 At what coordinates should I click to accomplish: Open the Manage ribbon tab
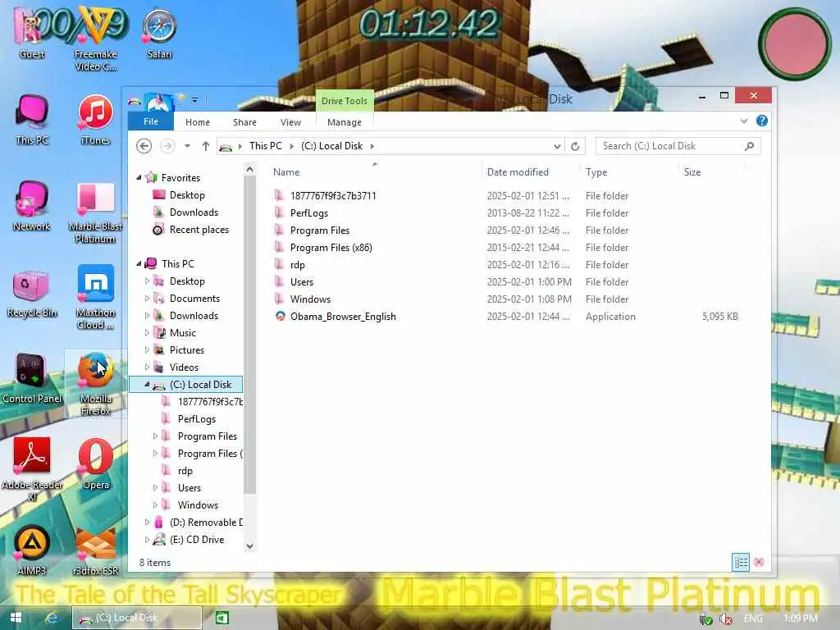pos(344,122)
